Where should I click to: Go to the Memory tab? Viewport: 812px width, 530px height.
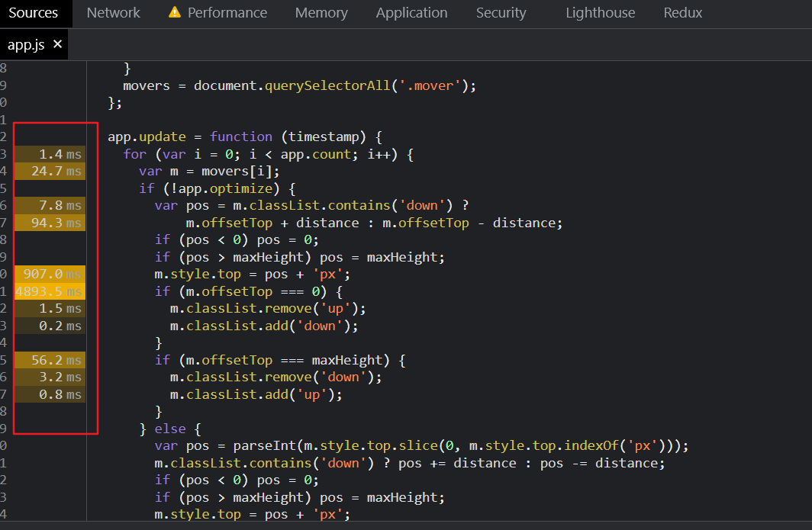[x=321, y=13]
